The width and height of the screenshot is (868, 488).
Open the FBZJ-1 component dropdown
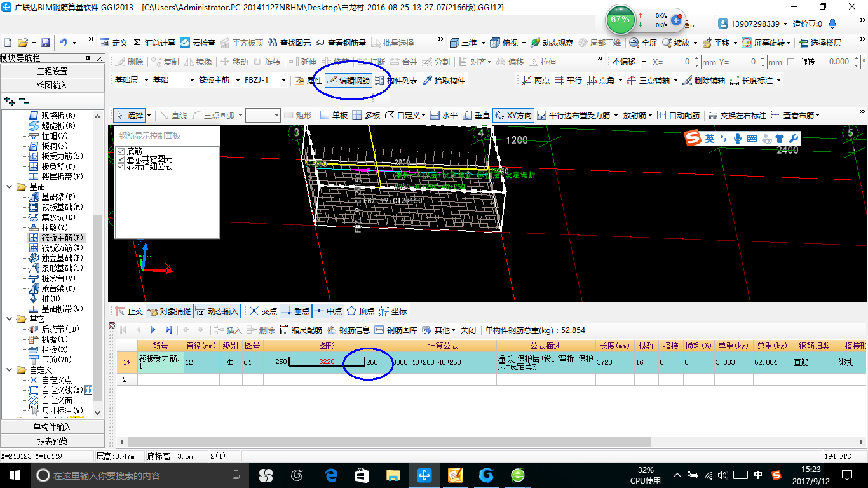[x=283, y=80]
